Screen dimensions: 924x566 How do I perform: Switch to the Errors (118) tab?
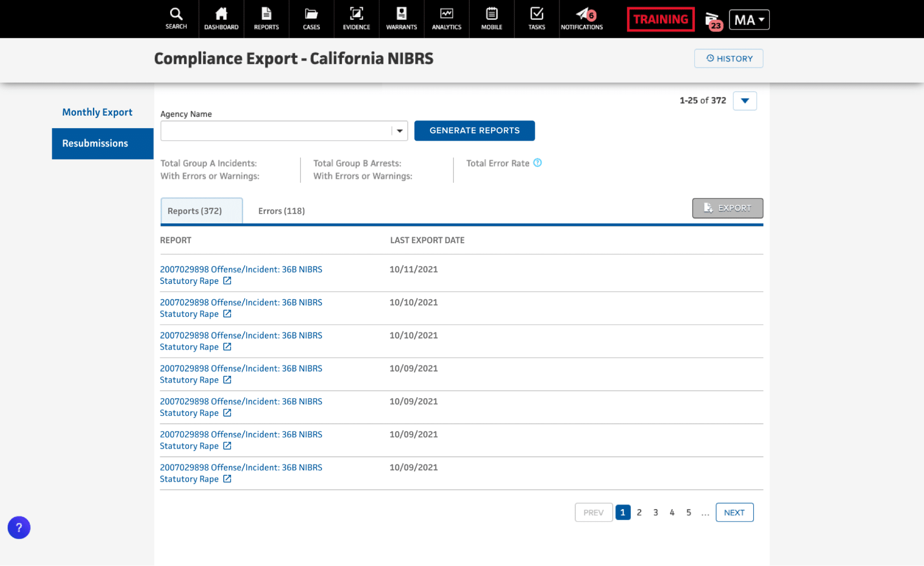pos(281,211)
